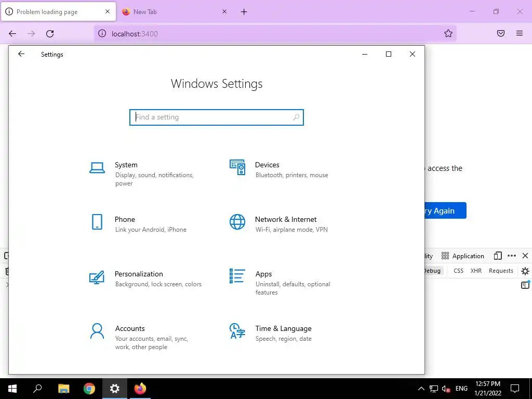This screenshot has width=532, height=399.
Task: Toggle the CSS filter in the console
Action: 458,270
